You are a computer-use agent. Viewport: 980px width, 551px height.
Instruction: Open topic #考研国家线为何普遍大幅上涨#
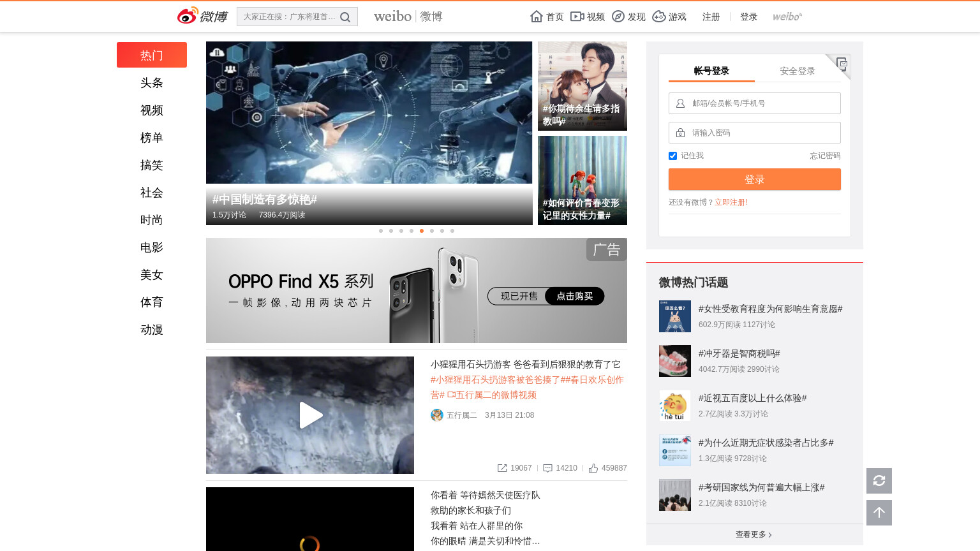pyautogui.click(x=761, y=487)
